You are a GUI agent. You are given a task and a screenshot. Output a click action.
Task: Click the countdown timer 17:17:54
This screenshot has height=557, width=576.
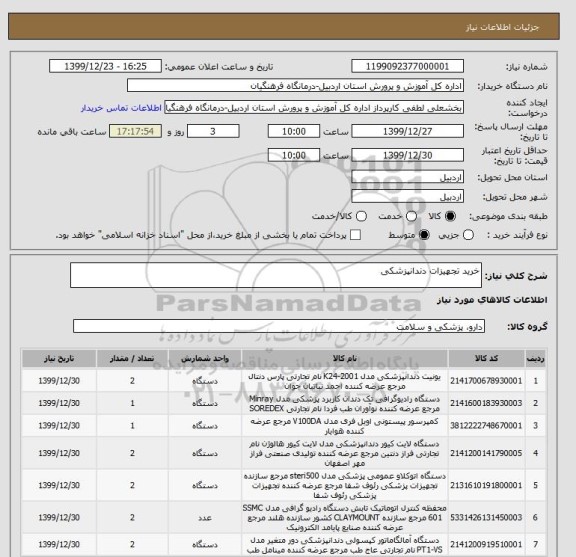pyautogui.click(x=135, y=132)
